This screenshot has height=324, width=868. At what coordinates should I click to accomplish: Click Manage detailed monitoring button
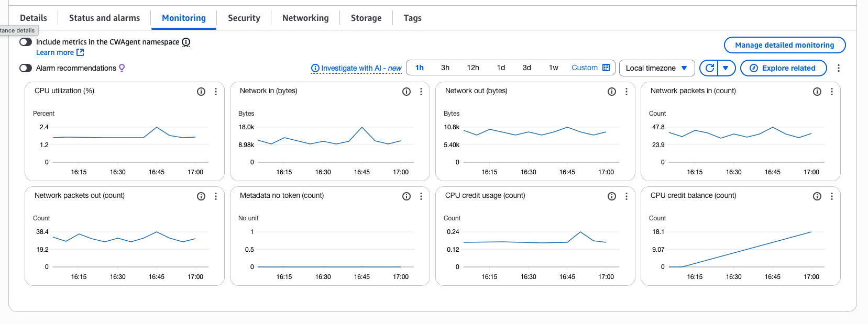784,45
